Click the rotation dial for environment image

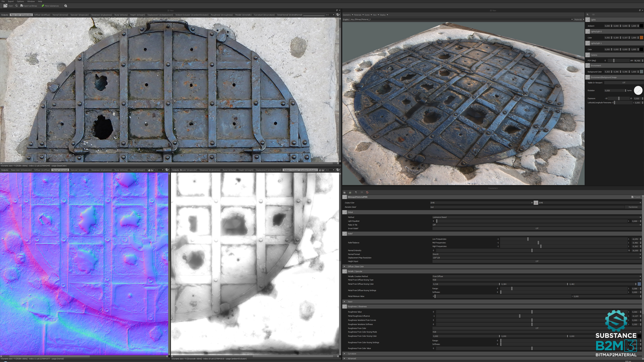click(638, 90)
